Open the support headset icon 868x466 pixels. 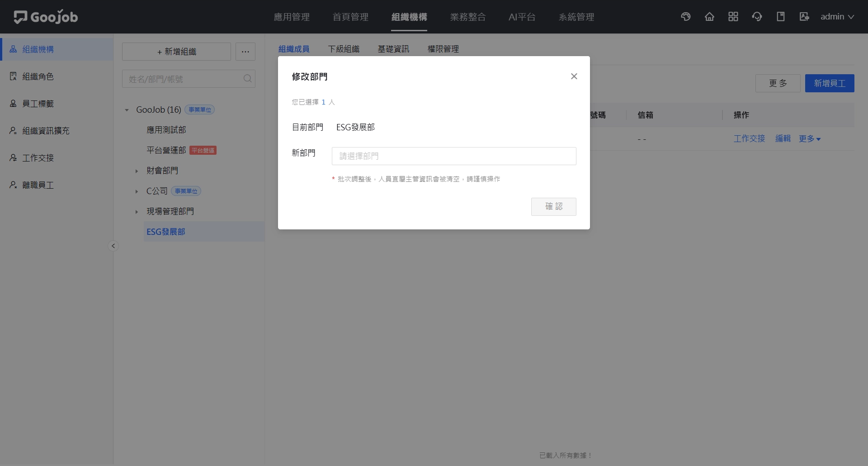pos(757,17)
